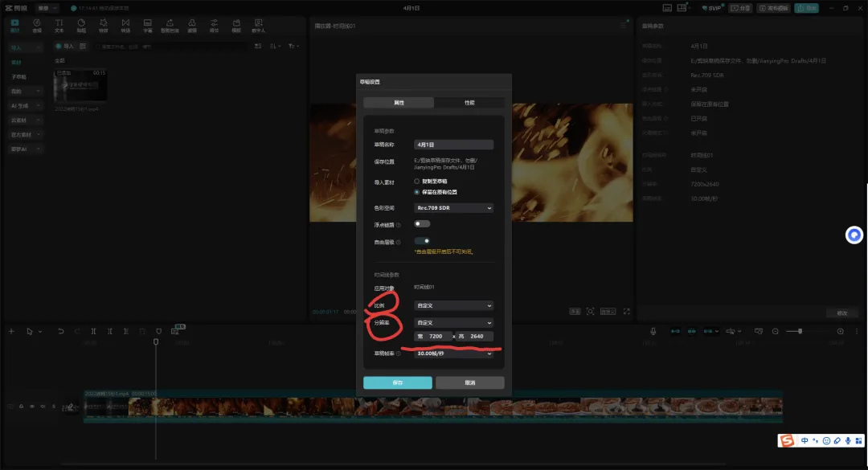Click the 导入 import button in media panel
The width and height of the screenshot is (868, 470).
[x=65, y=46]
